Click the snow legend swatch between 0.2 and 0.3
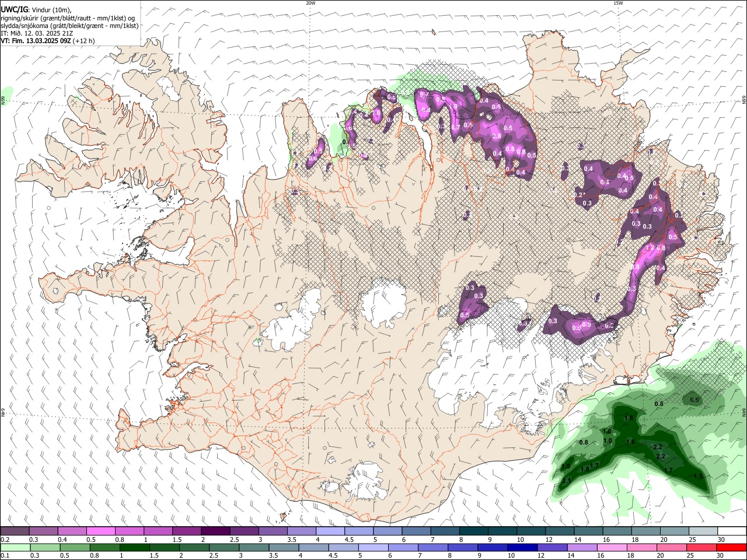Image resolution: width=747 pixels, height=560 pixels. coord(15,531)
